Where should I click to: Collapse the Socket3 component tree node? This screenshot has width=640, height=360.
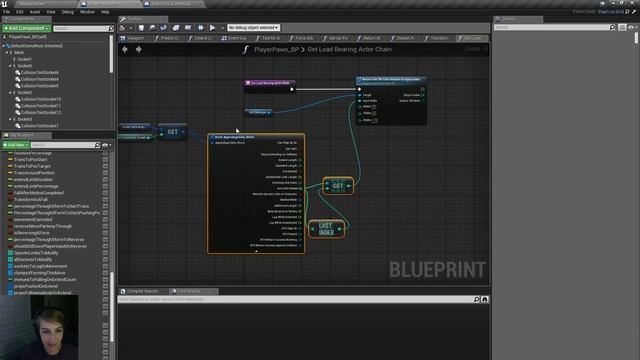pyautogui.click(x=10, y=119)
